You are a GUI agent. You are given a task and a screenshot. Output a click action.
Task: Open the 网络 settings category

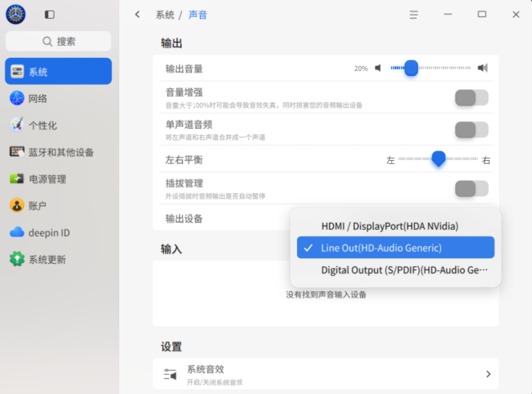click(x=58, y=98)
